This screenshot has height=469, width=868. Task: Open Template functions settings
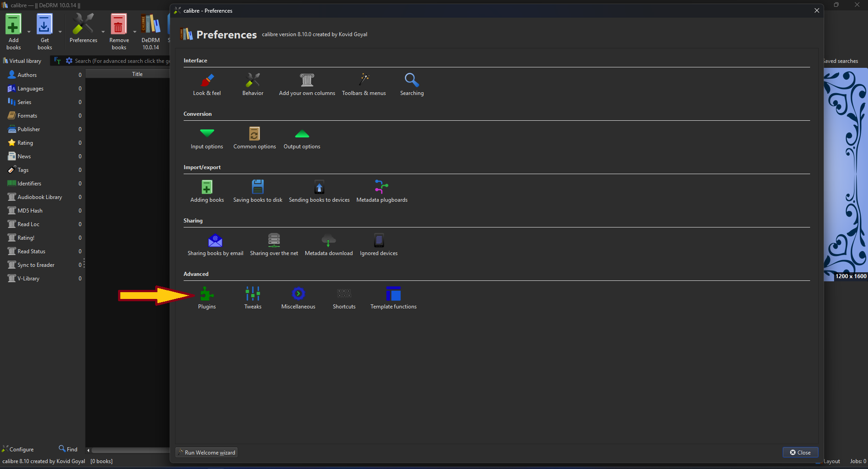[x=393, y=298]
